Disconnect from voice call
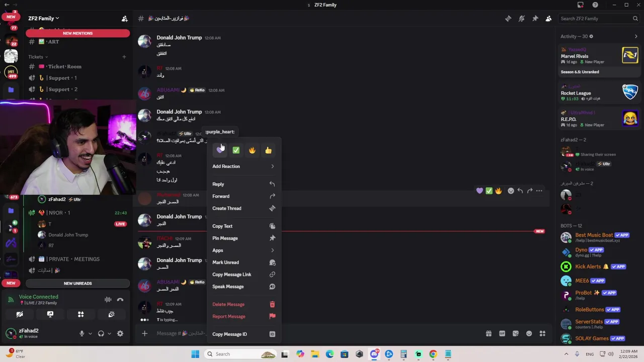The width and height of the screenshot is (644, 362). pos(120,300)
